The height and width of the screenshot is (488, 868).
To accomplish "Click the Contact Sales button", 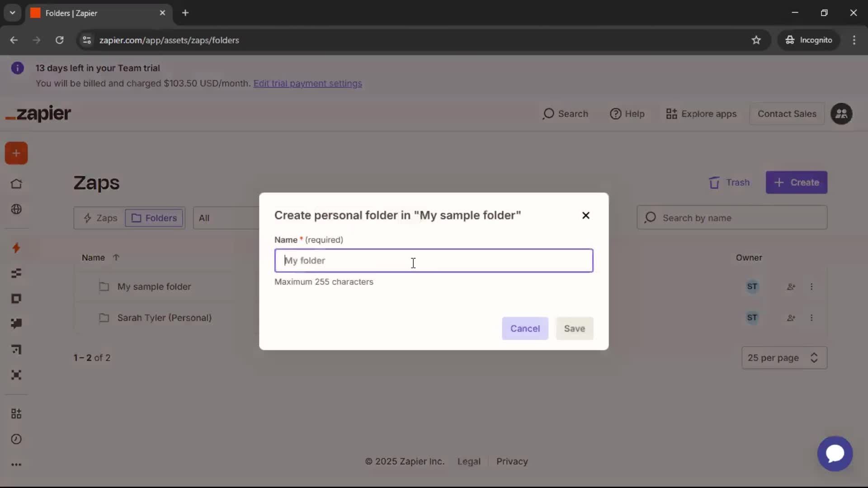I will (x=787, y=114).
